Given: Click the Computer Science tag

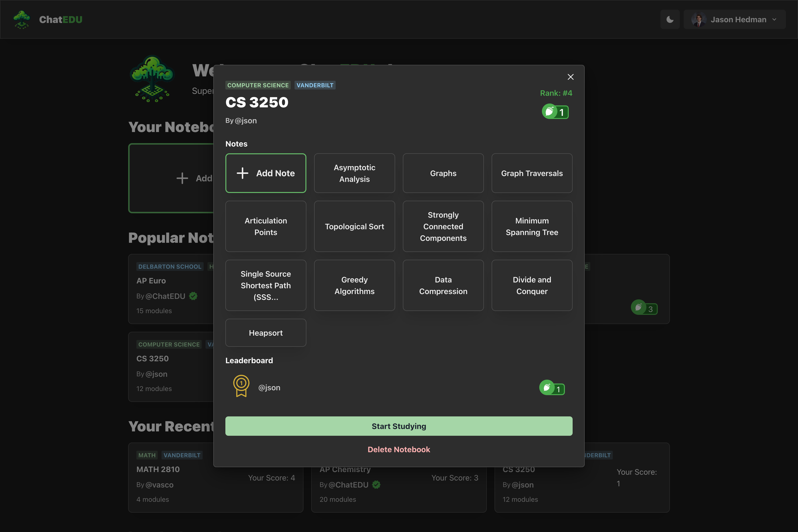Looking at the screenshot, I should (x=258, y=85).
